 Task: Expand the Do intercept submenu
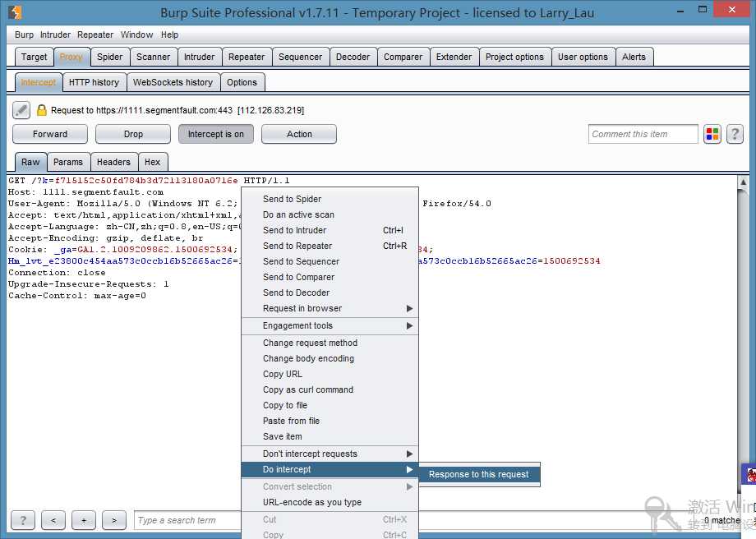click(x=330, y=469)
